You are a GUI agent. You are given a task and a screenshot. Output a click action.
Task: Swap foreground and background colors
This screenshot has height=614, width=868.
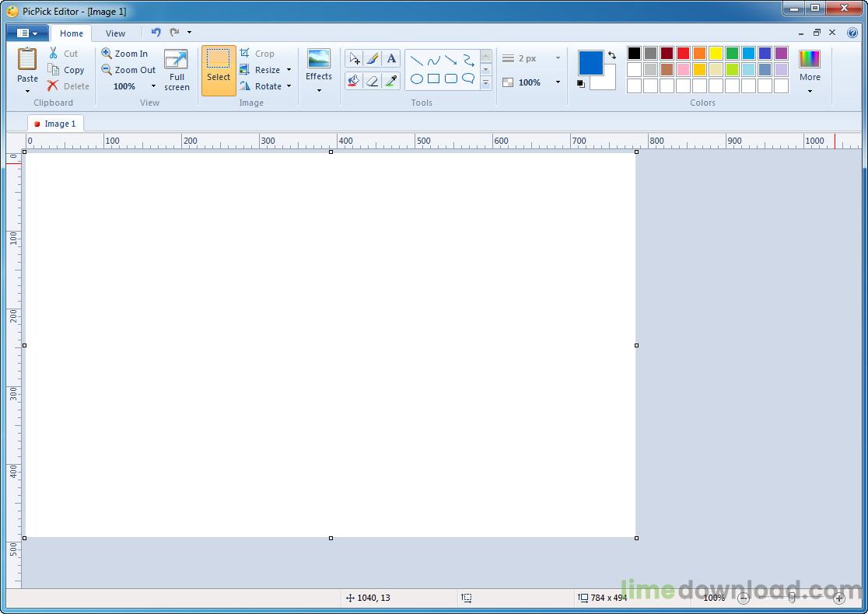pyautogui.click(x=612, y=55)
